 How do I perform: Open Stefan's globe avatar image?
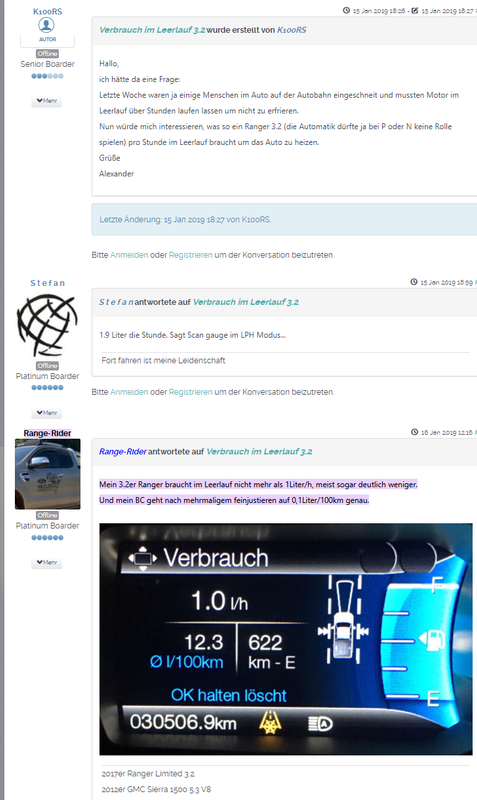coord(47,325)
